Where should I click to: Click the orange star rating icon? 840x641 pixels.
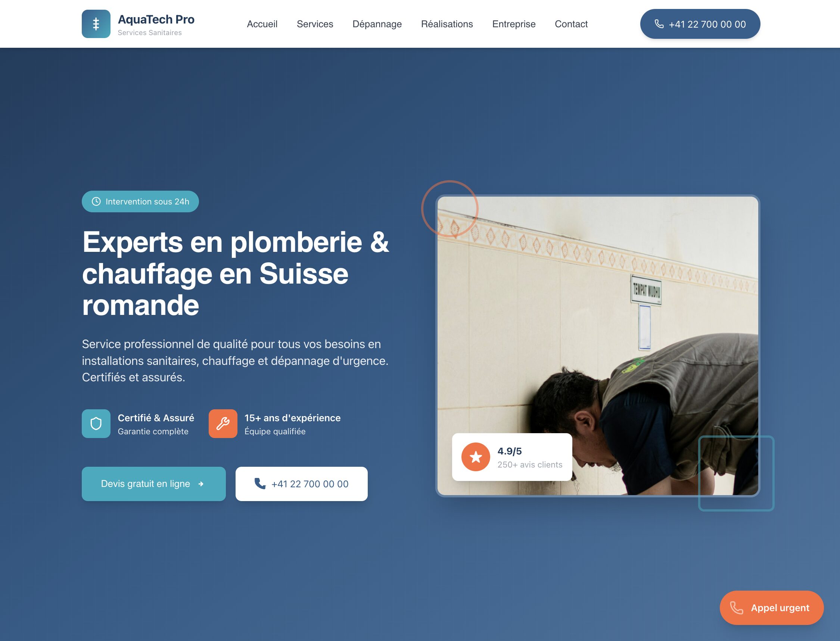point(476,457)
